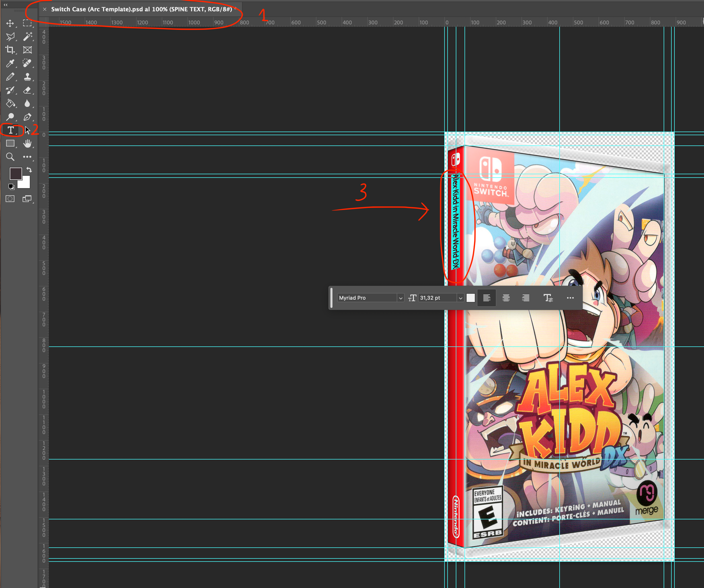Image resolution: width=704 pixels, height=588 pixels.
Task: Open the font size dropdown arrow
Action: pos(461,298)
